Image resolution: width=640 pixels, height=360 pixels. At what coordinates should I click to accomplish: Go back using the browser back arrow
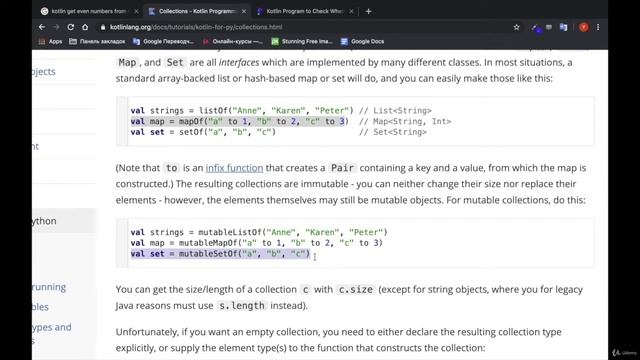click(42, 27)
